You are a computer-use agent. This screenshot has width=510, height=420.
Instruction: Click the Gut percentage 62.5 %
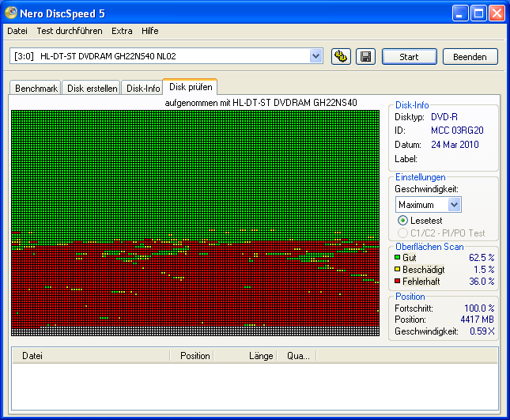(x=482, y=258)
